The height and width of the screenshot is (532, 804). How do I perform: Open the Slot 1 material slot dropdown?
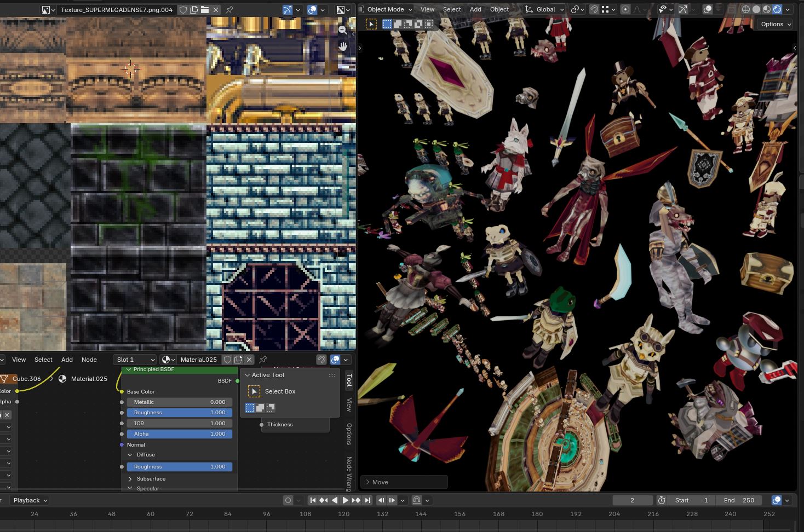click(135, 360)
